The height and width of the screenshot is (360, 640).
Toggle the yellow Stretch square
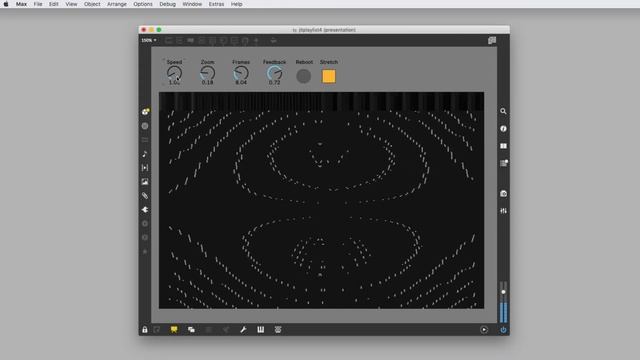[329, 76]
